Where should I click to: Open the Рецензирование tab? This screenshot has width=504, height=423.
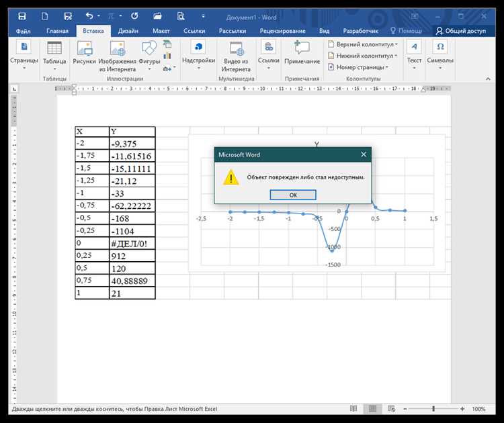282,31
